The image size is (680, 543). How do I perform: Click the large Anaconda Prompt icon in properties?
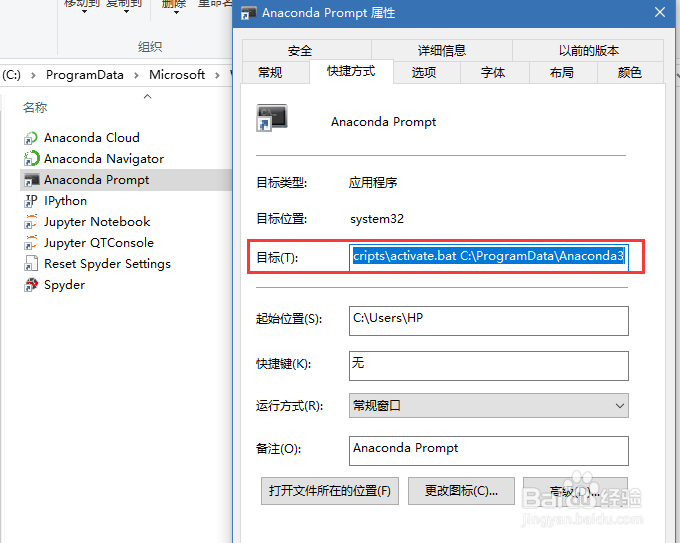pyautogui.click(x=272, y=118)
